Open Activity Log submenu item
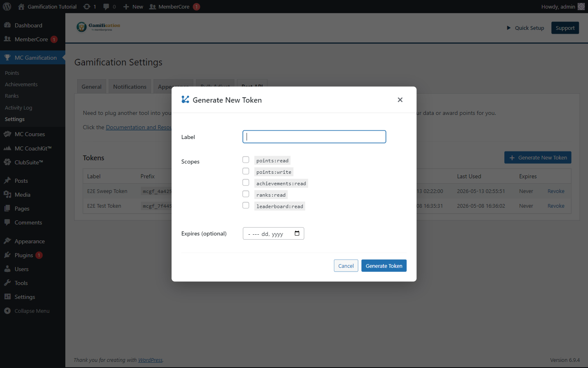This screenshot has height=368, width=588. point(18,108)
